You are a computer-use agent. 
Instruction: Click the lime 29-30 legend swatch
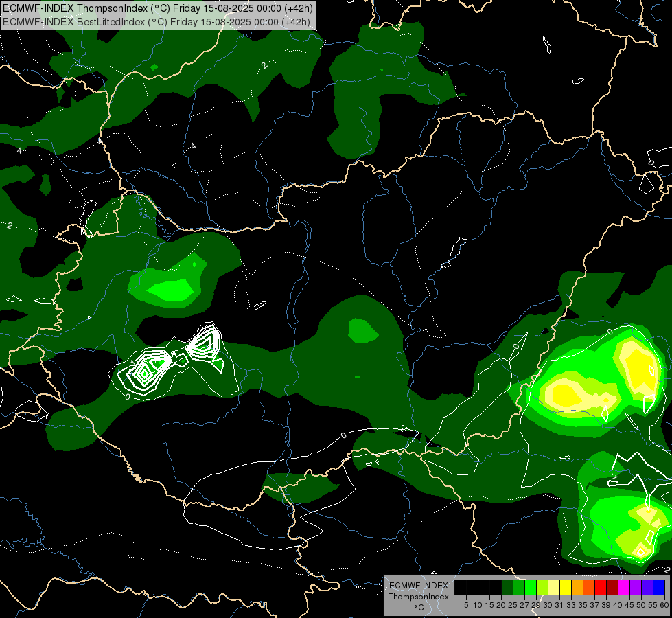pos(542,587)
